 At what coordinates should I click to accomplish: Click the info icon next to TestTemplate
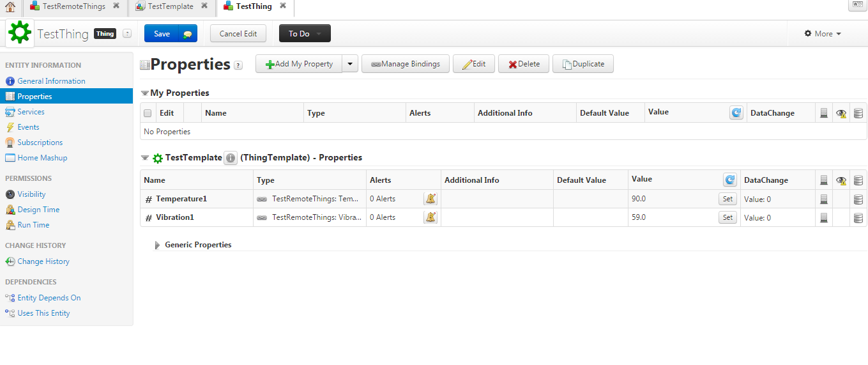(231, 158)
